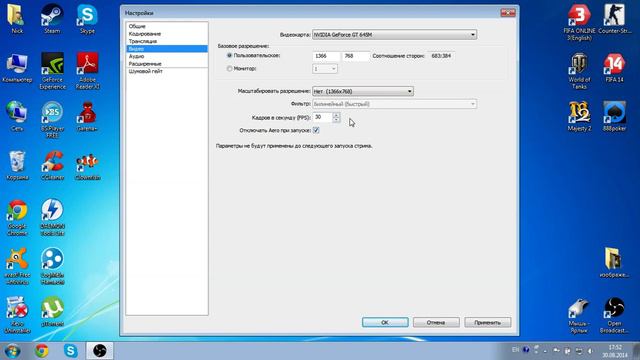This screenshot has height=360, width=640.
Task: Open Counter-Strike desktop shortcut
Action: 615,18
